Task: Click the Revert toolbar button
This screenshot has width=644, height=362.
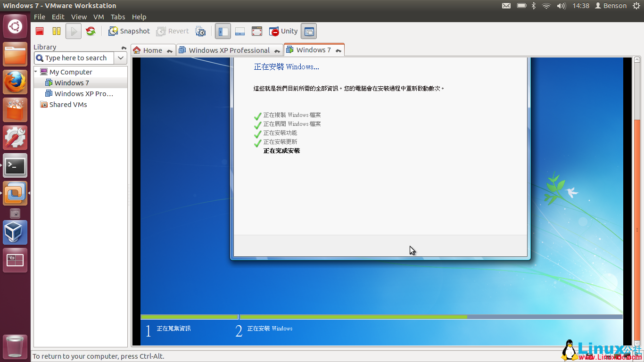Action: (173, 31)
